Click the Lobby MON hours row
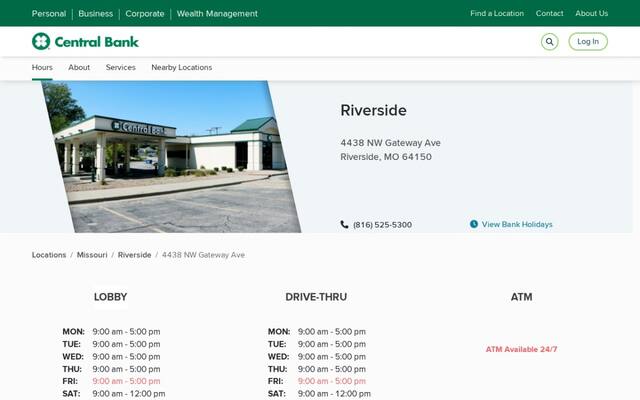The image size is (640, 400). tap(111, 331)
